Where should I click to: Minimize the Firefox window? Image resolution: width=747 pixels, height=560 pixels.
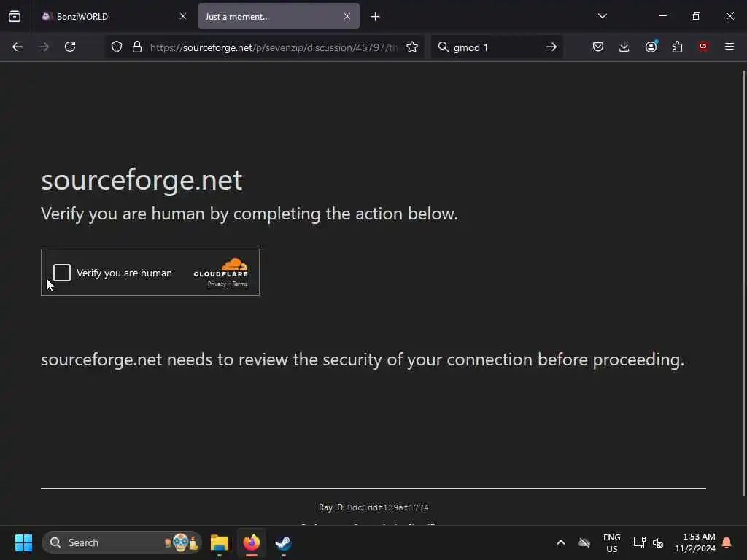click(662, 16)
